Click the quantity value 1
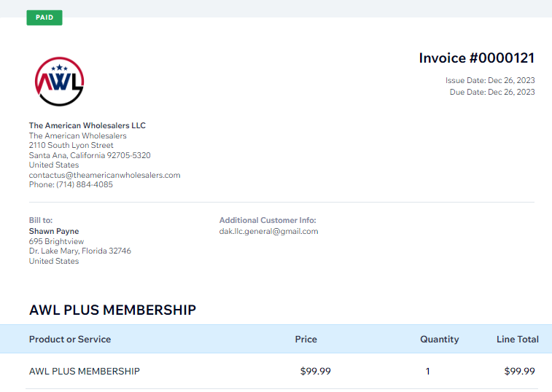Image resolution: width=552 pixels, height=392 pixels. (428, 372)
